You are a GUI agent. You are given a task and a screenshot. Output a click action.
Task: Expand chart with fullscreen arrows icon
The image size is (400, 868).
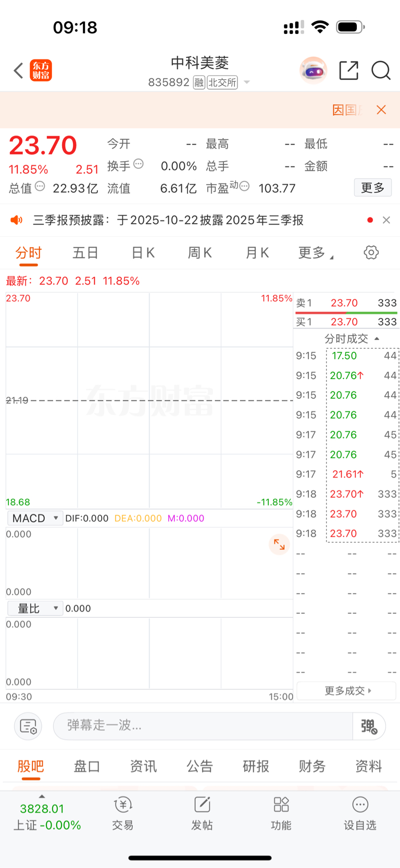click(279, 545)
